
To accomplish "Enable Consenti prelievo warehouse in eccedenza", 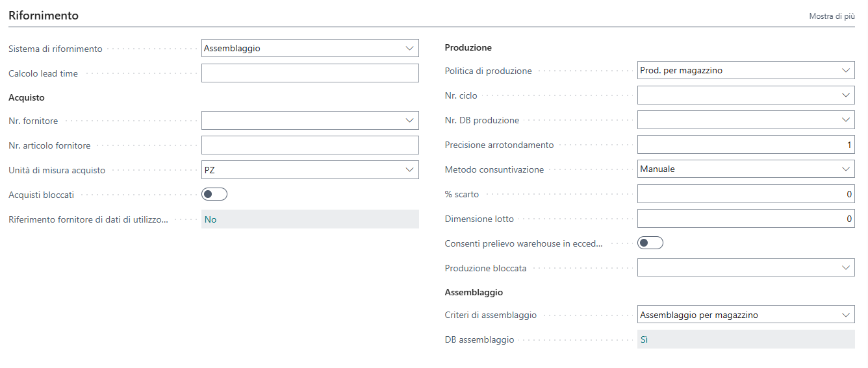I will (x=650, y=243).
